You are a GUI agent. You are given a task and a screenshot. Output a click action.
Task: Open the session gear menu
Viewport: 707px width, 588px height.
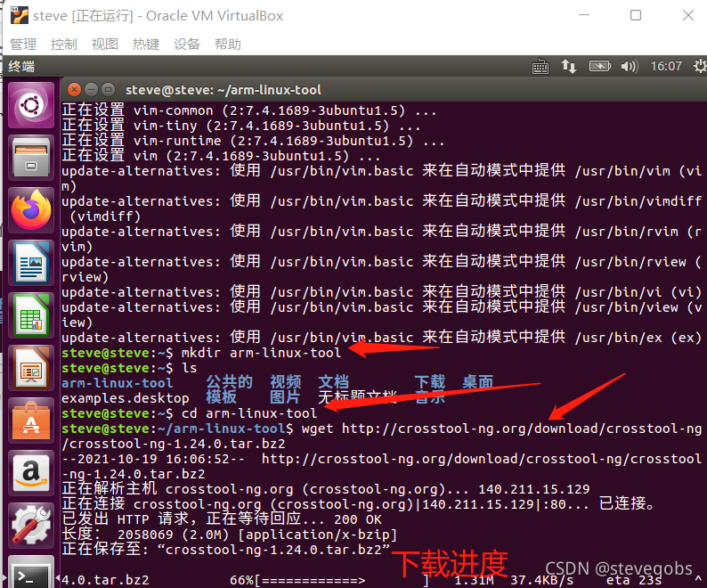click(x=700, y=66)
